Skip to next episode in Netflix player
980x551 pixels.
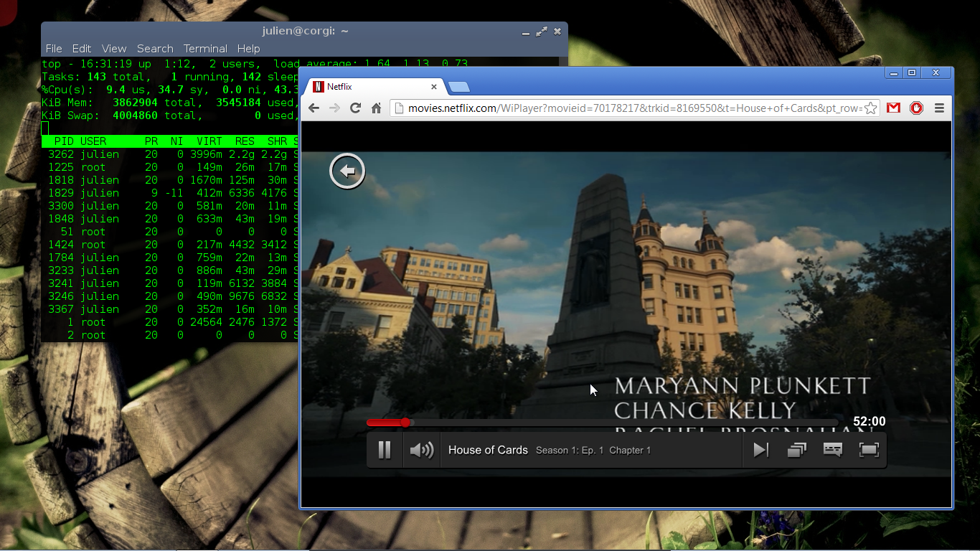click(760, 450)
